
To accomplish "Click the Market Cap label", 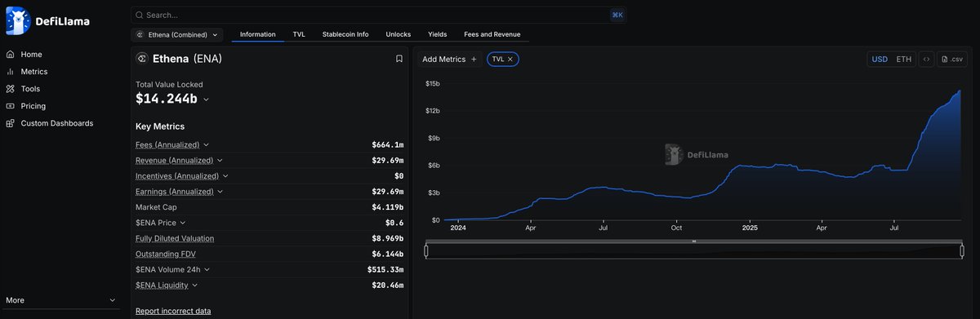I will coord(156,207).
